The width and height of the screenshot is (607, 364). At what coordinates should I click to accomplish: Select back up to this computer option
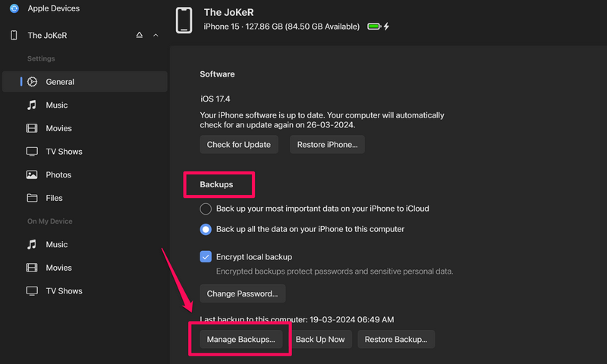point(205,229)
